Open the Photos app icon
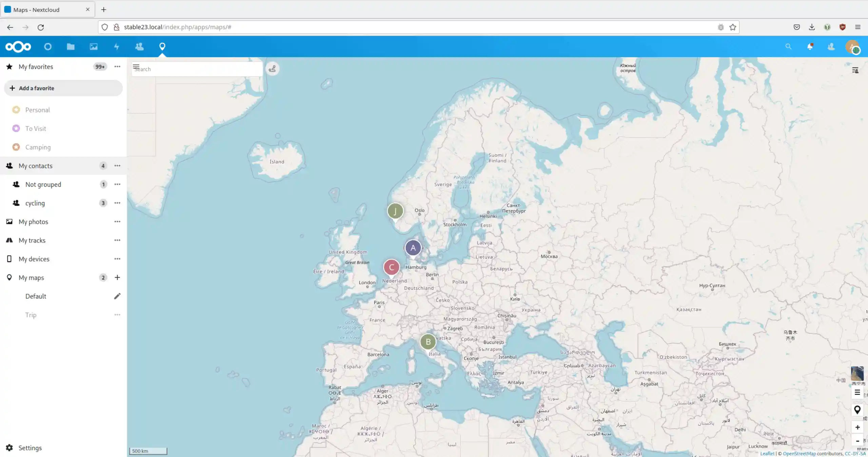The height and width of the screenshot is (457, 868). point(94,46)
